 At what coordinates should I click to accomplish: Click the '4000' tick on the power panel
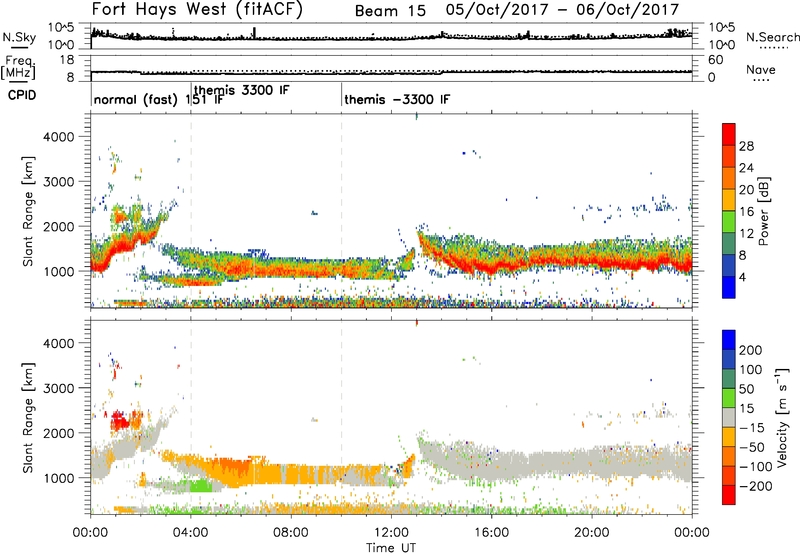point(59,137)
